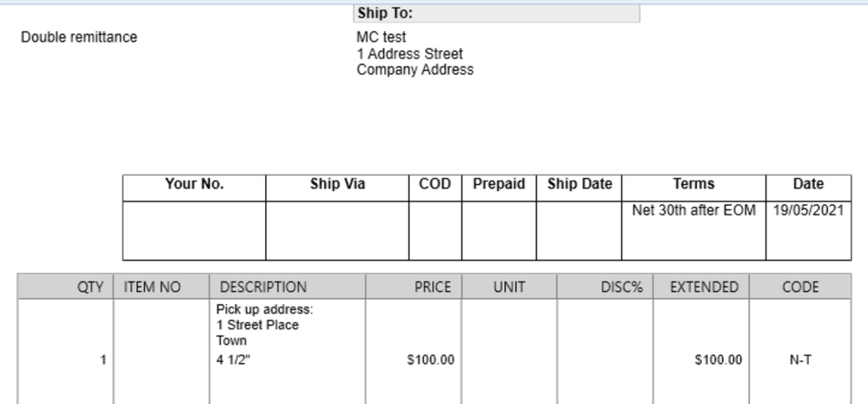Select the DESCRIPTION column header

[262, 287]
